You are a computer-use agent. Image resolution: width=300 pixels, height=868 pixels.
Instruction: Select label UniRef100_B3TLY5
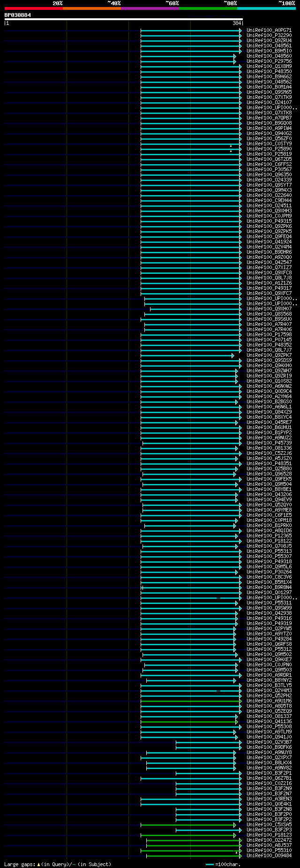tap(269, 685)
